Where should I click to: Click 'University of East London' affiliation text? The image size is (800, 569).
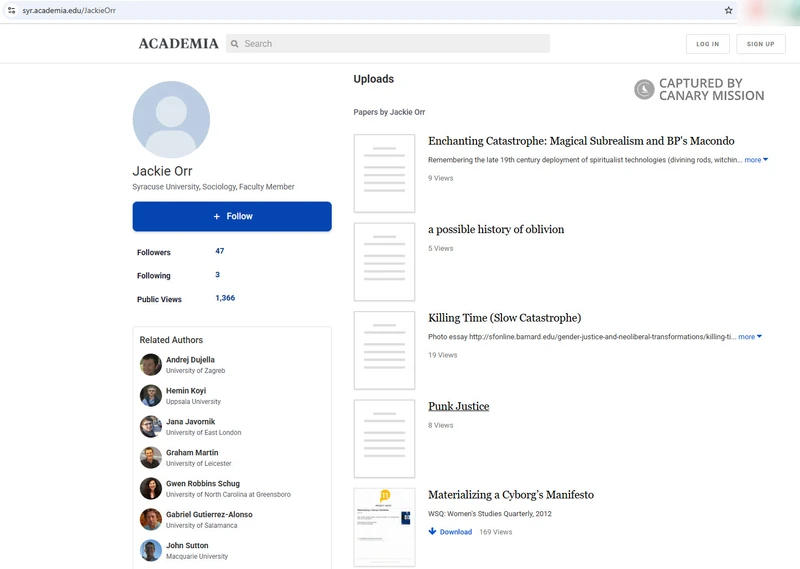pos(204,433)
